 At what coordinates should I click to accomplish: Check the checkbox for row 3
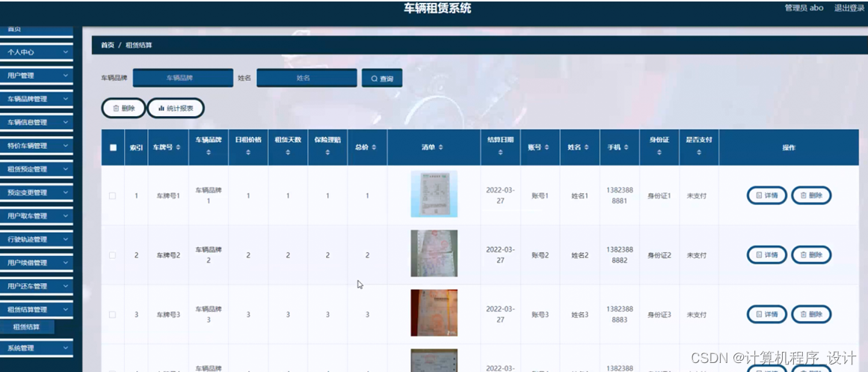pyautogui.click(x=112, y=314)
